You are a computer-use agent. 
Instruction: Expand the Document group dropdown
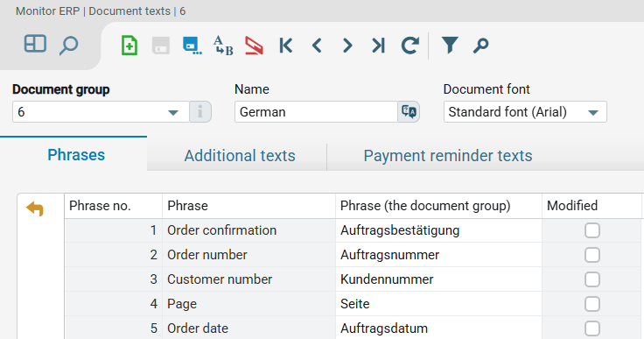[x=173, y=112]
